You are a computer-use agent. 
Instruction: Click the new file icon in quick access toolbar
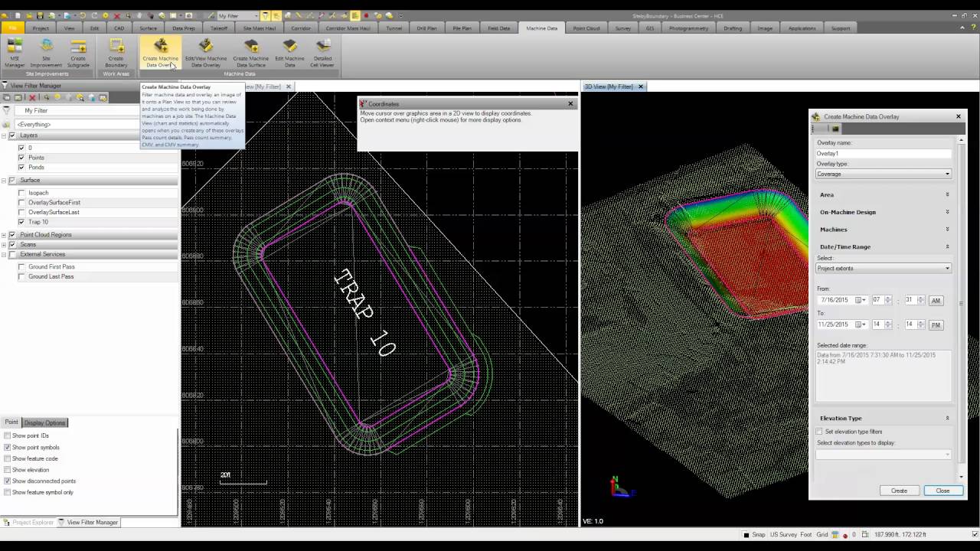click(x=18, y=15)
